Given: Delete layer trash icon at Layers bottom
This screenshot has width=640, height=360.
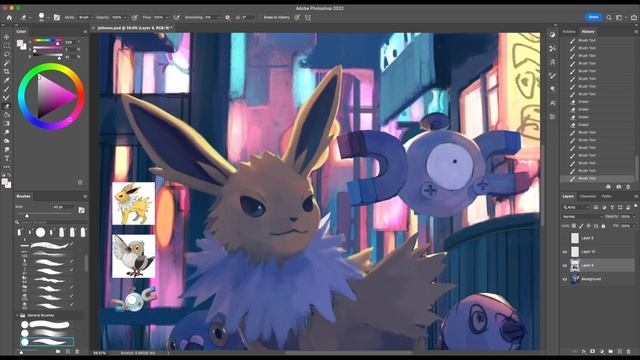Looking at the screenshot, I should 629,351.
